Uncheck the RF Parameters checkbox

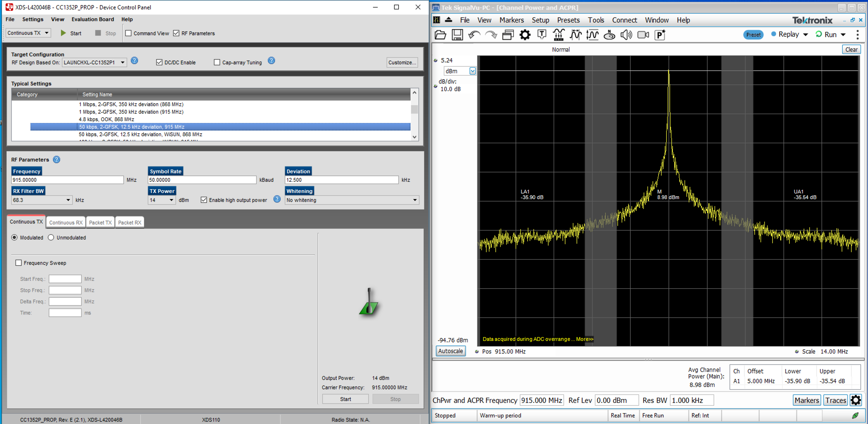(x=176, y=33)
